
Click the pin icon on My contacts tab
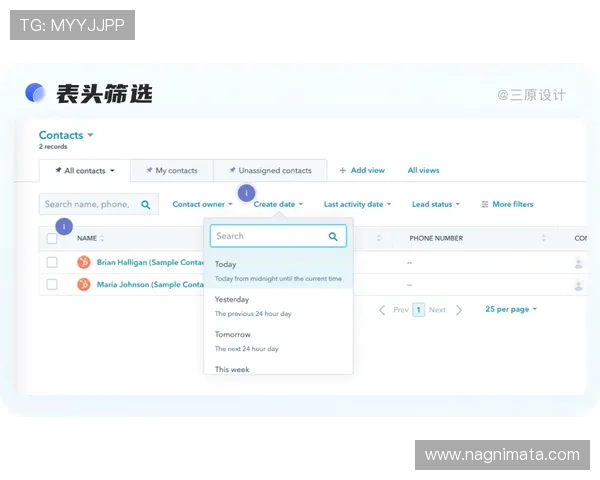149,170
